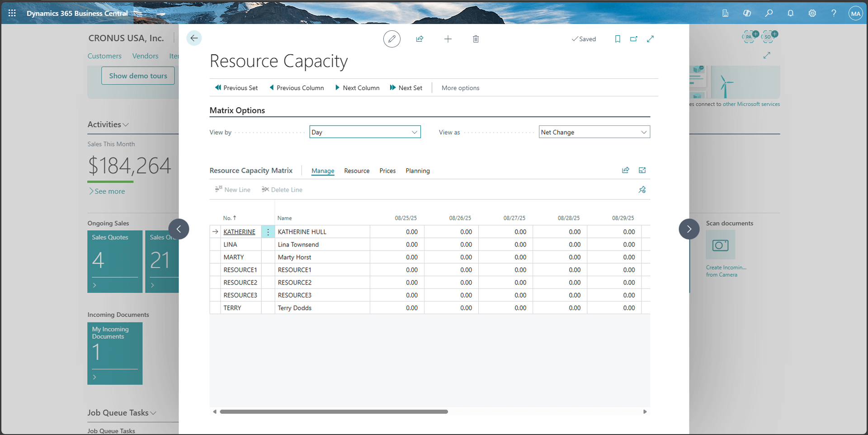Open Dynamics 365 settings gear
The width and height of the screenshot is (868, 435).
click(x=812, y=13)
